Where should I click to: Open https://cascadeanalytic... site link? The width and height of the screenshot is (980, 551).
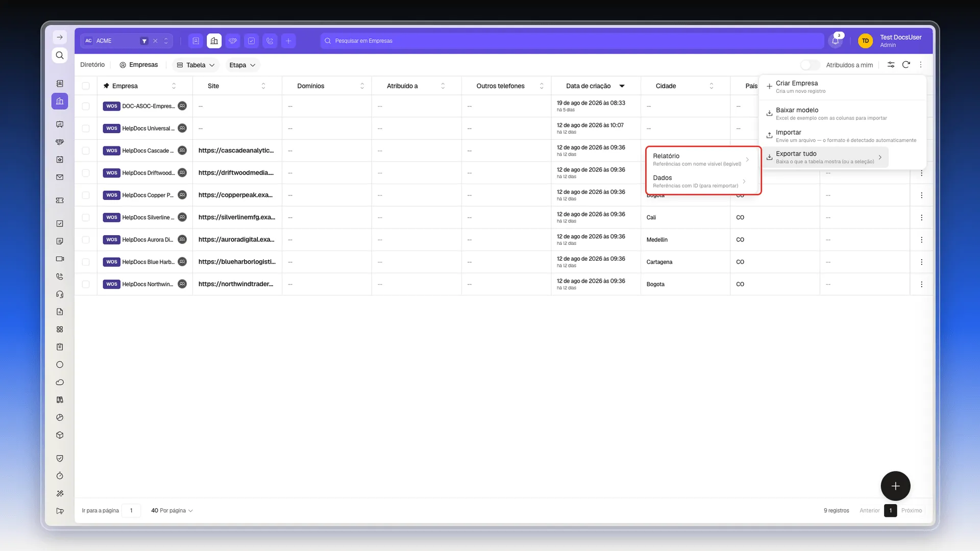coord(236,151)
